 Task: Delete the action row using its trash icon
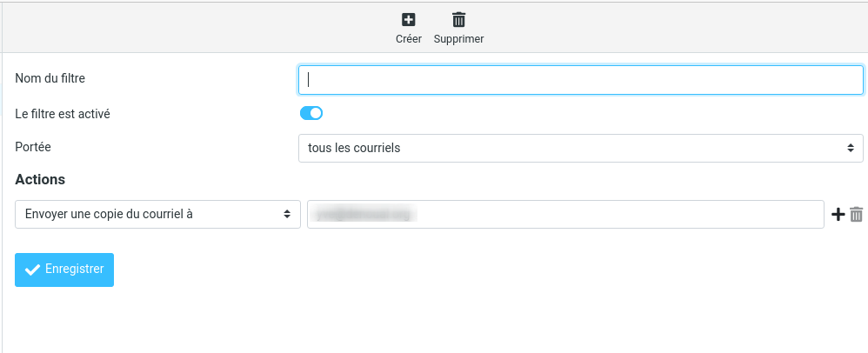pyautogui.click(x=857, y=214)
